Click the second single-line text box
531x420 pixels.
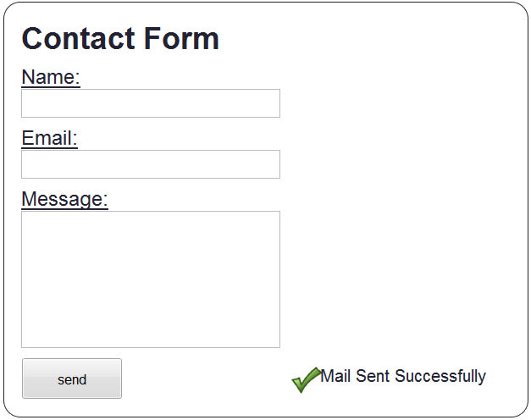click(x=151, y=164)
